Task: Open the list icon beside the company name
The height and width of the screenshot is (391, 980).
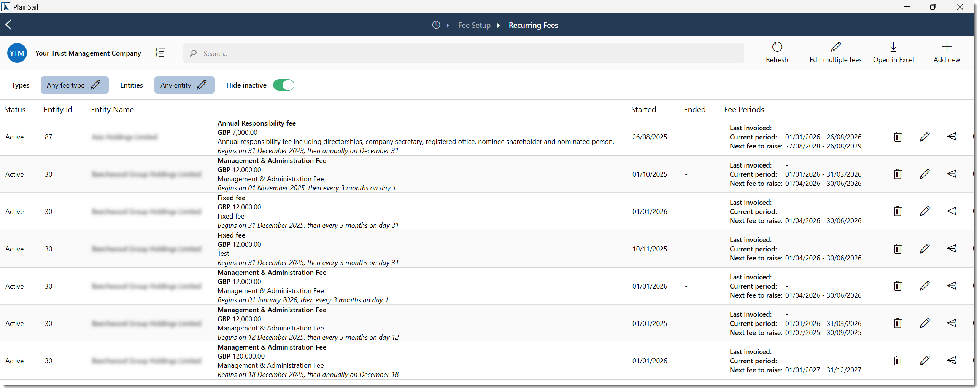Action: coord(160,53)
